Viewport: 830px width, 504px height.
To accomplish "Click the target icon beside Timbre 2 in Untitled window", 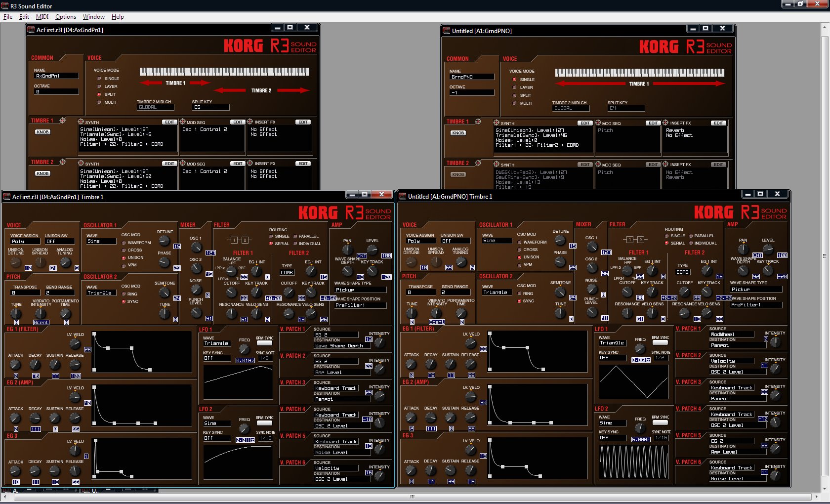I will pos(478,163).
